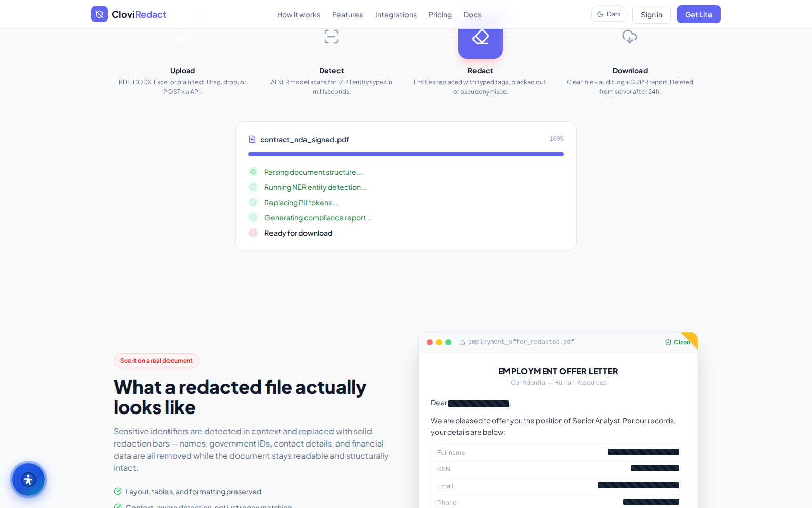Viewport: 812px width, 508px height.
Task: Click the Clean shield status badge
Action: click(678, 342)
